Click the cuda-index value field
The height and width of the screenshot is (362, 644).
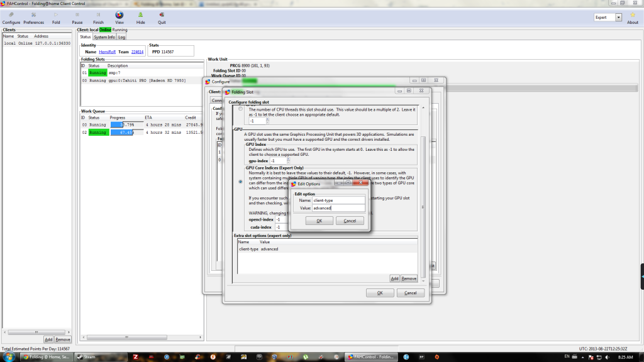point(282,227)
